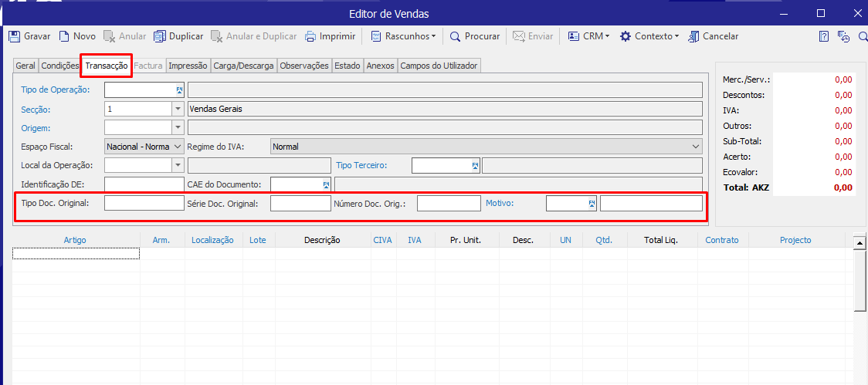Click the Tipo Doc. Original input field
The image size is (868, 385).
(144, 204)
